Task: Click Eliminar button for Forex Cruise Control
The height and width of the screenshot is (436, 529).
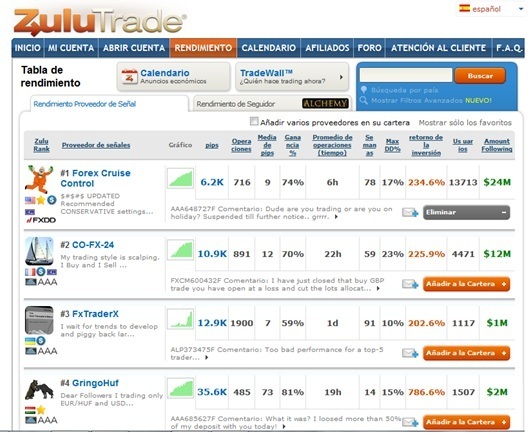Action: [466, 212]
